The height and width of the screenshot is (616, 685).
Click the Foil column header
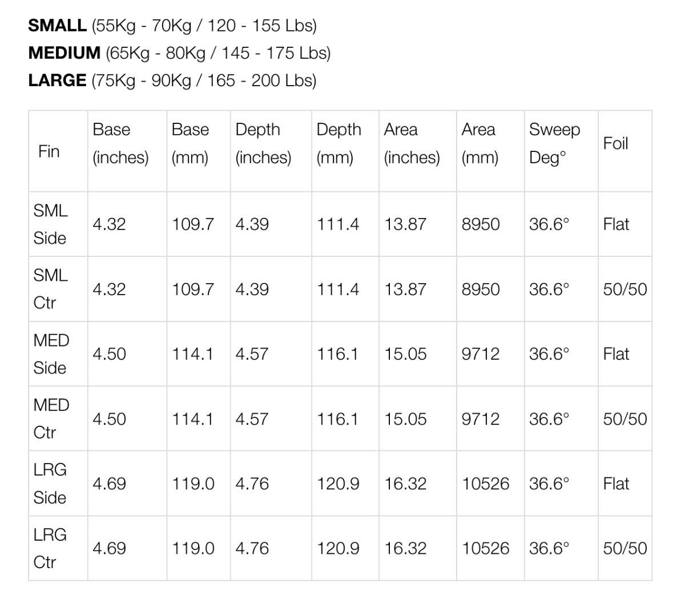click(x=615, y=143)
